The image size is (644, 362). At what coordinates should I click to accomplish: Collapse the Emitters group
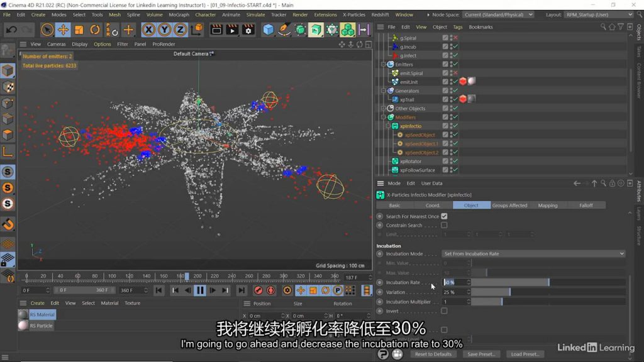pyautogui.click(x=383, y=65)
